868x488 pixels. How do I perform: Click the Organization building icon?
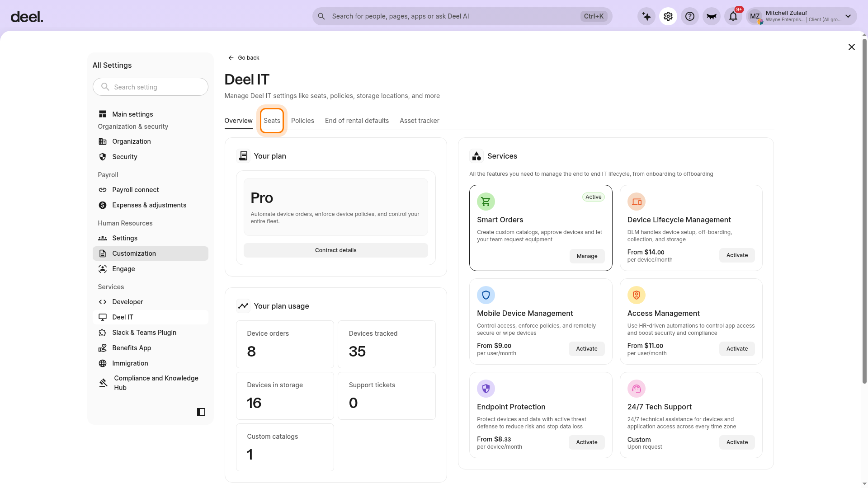(103, 141)
